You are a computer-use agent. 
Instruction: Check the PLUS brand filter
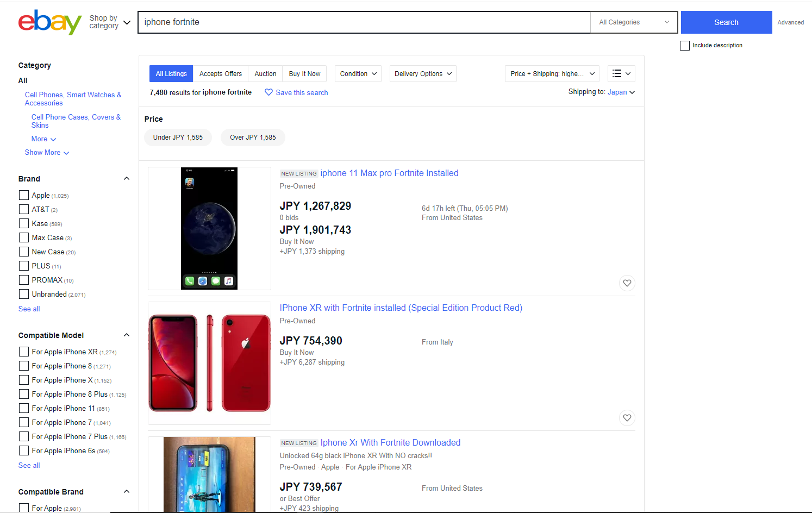click(24, 266)
